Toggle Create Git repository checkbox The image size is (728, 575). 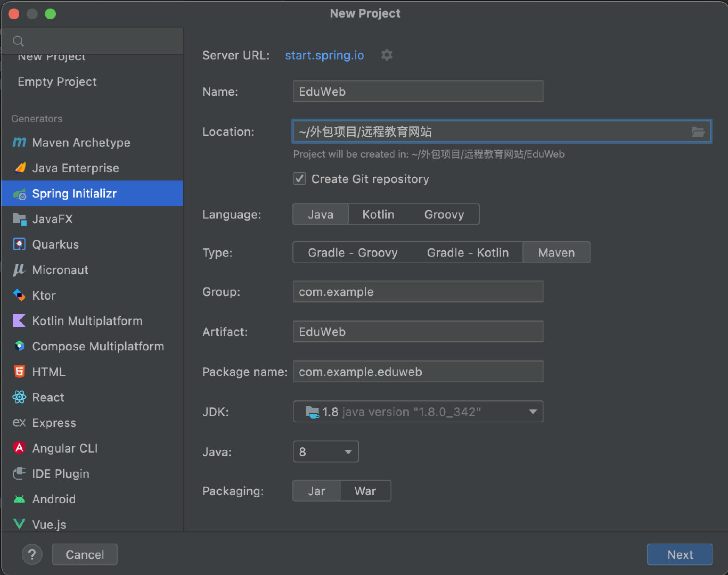click(x=300, y=178)
